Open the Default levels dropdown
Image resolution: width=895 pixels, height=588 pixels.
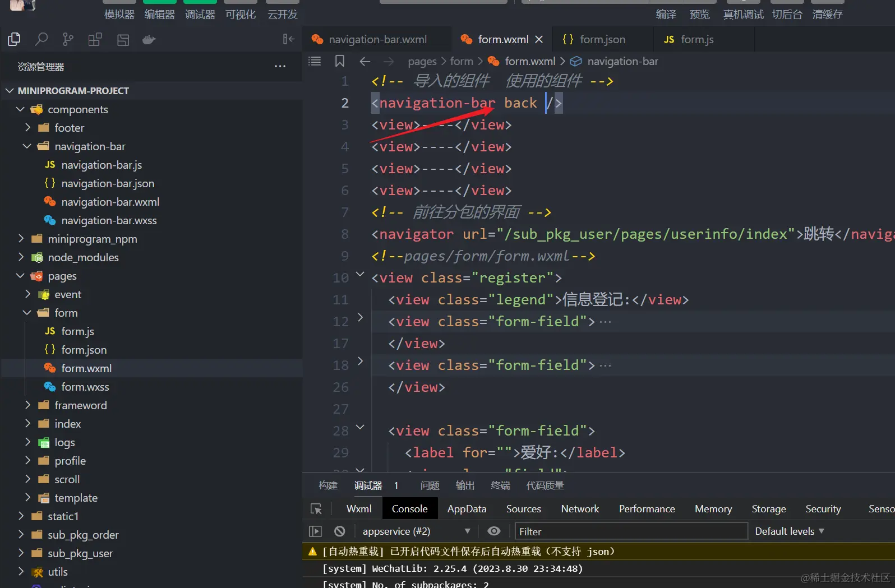tap(790, 531)
